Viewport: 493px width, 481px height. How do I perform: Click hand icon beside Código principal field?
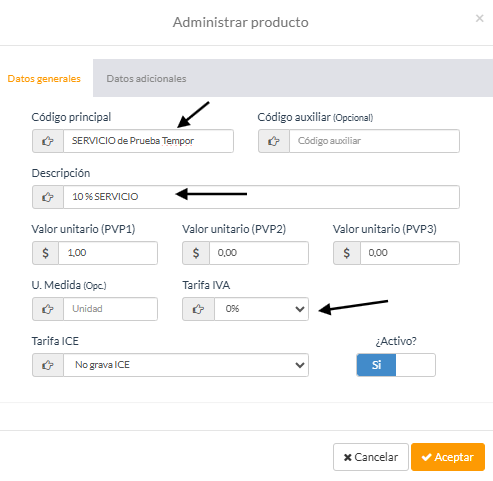(x=48, y=141)
